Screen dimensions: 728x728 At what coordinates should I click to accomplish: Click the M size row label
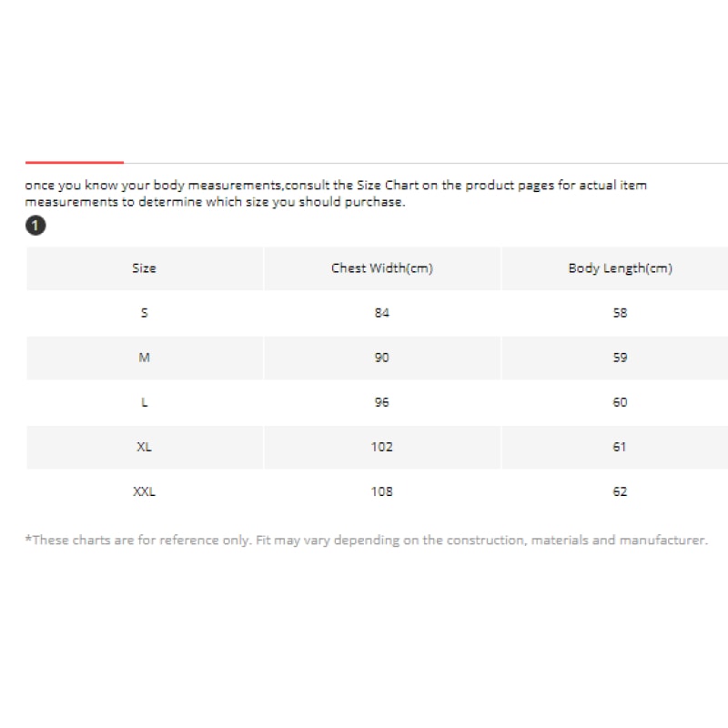(144, 358)
